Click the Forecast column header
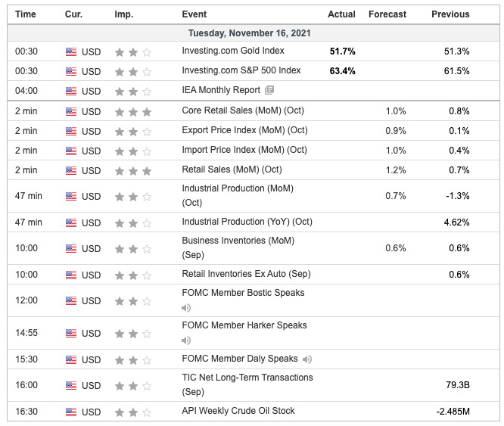 387,14
